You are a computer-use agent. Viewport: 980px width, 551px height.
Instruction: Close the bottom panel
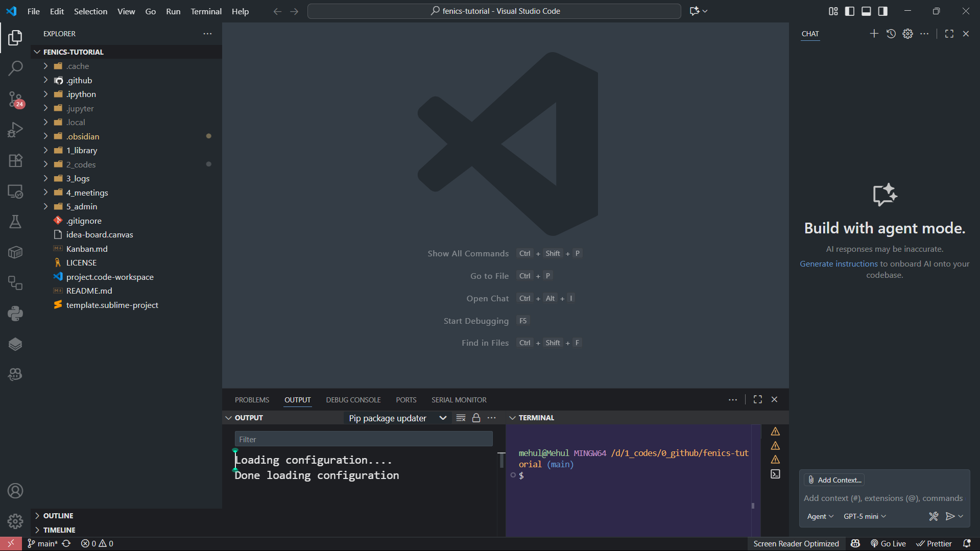pyautogui.click(x=774, y=399)
